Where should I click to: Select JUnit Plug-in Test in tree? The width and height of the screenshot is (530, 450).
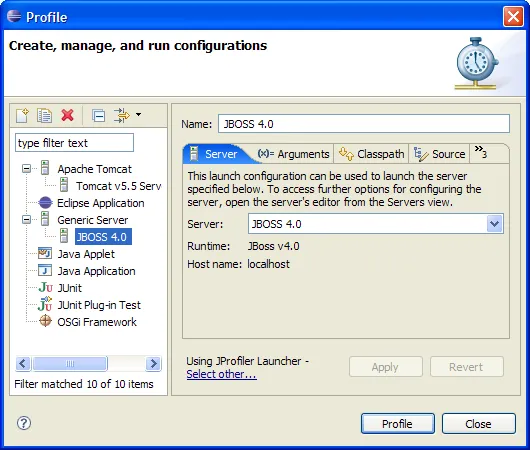click(99, 305)
